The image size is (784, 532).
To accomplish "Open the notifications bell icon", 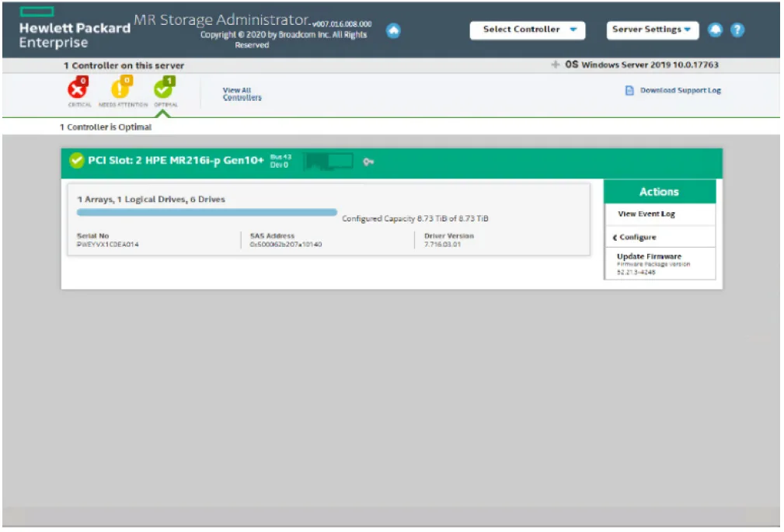I will click(716, 30).
